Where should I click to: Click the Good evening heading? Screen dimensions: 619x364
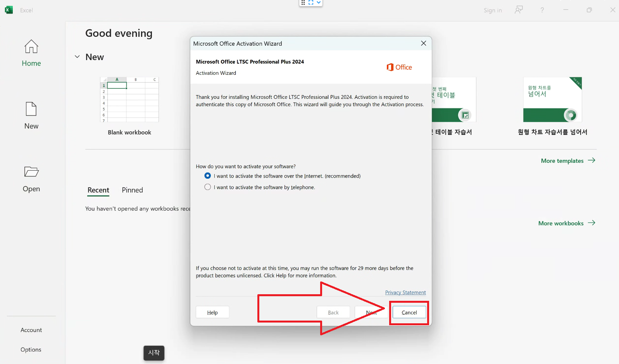(x=119, y=33)
